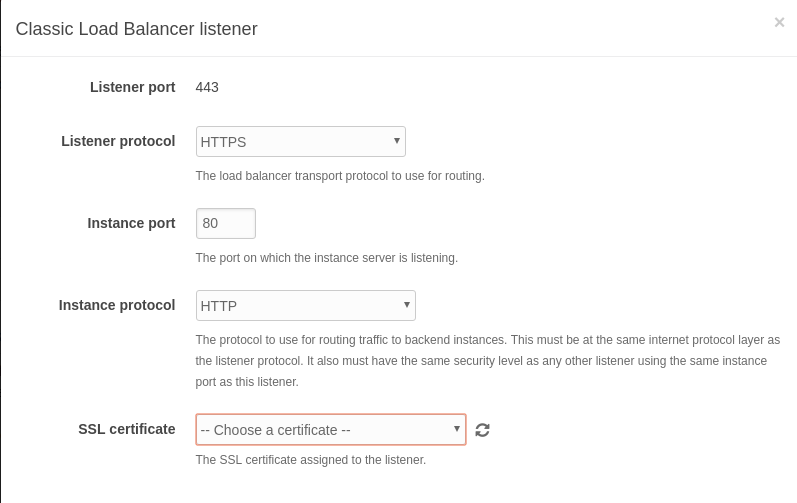Click the SSL certificate label

[126, 429]
